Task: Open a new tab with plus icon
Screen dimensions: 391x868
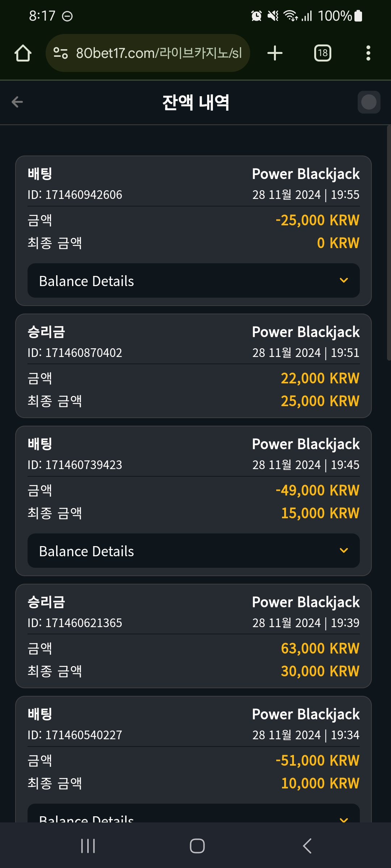Action: [x=275, y=53]
